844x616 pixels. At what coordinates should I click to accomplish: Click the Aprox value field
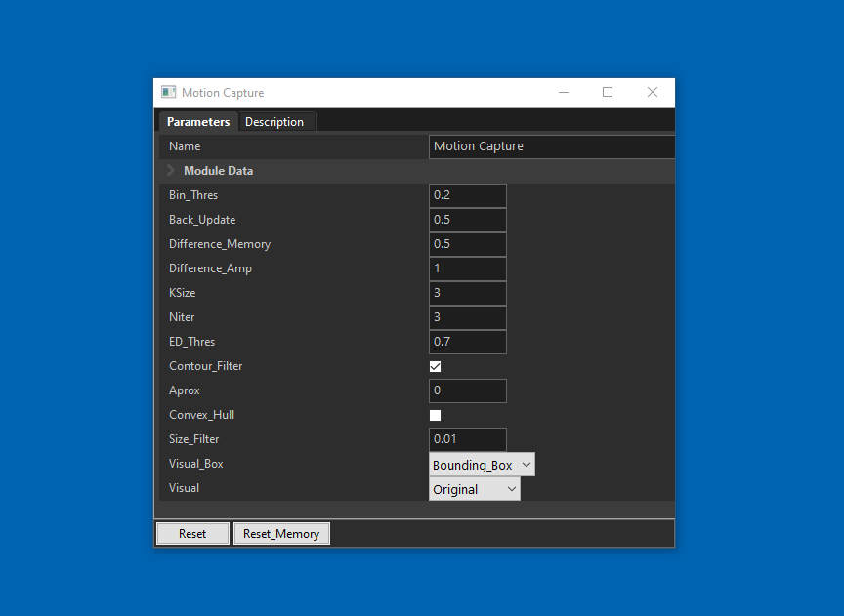467,390
